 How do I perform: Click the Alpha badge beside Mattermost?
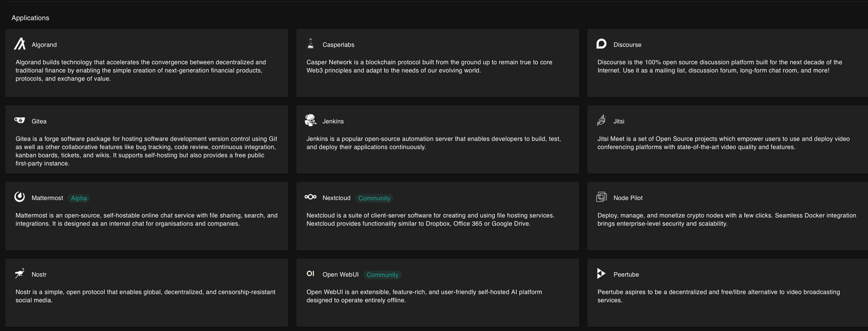[x=79, y=198]
